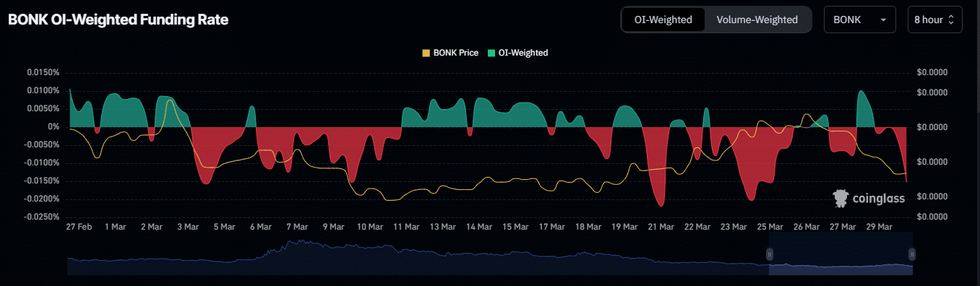Viewport: 980px width, 286px height.
Task: Click the 13 Mar date label
Action: point(442,227)
